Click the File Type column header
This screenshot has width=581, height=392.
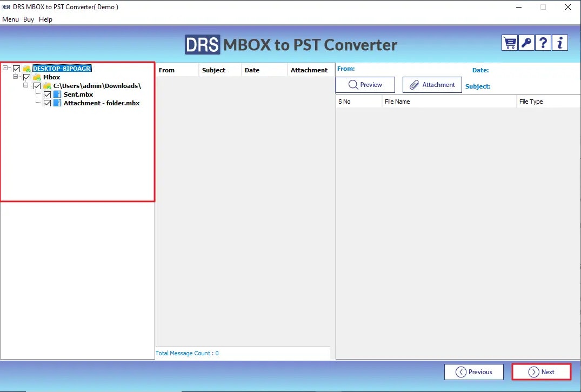click(549, 102)
